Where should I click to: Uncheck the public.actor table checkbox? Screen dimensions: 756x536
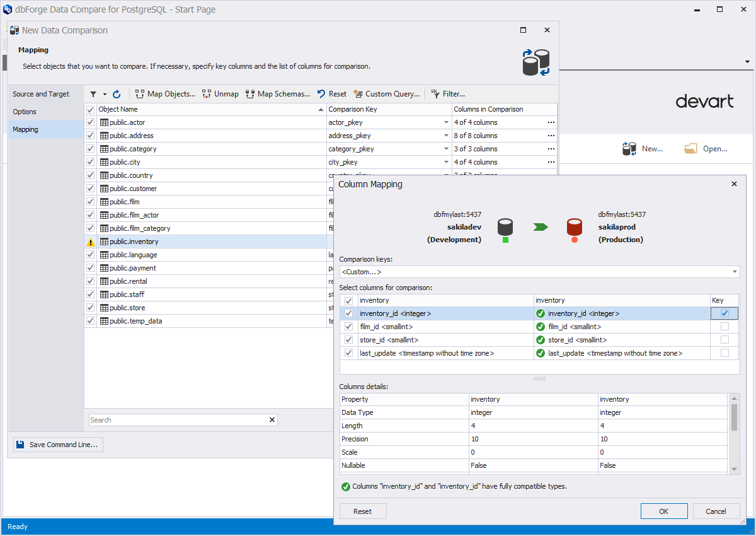click(90, 122)
